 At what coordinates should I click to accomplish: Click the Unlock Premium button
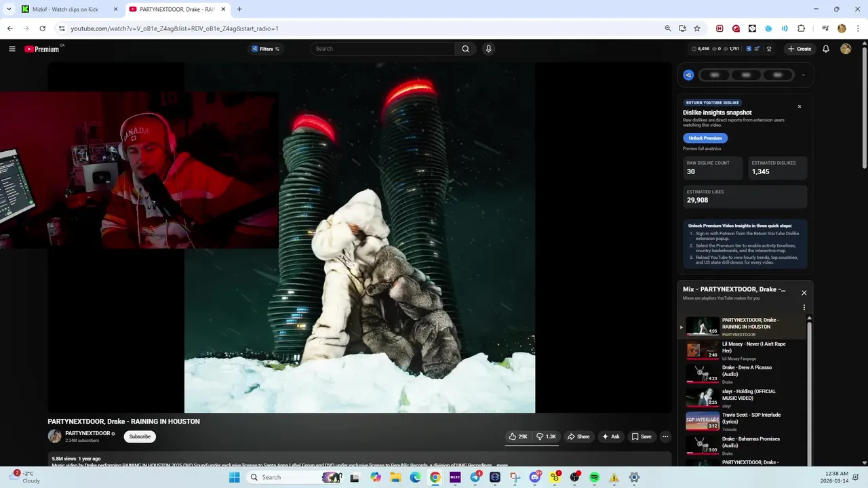[705, 138]
